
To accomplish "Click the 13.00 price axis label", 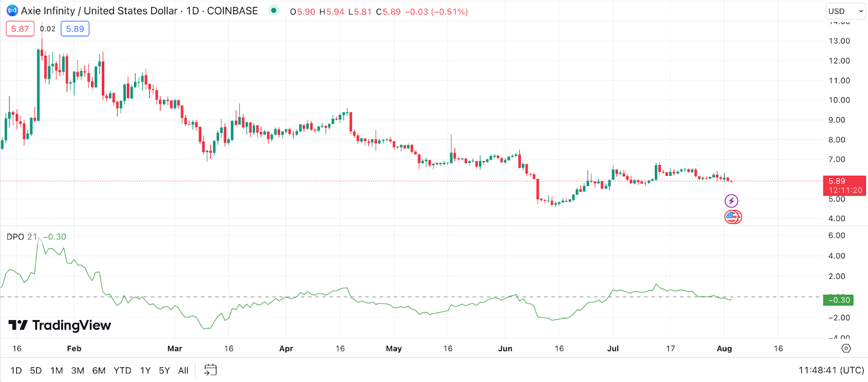I will point(839,41).
